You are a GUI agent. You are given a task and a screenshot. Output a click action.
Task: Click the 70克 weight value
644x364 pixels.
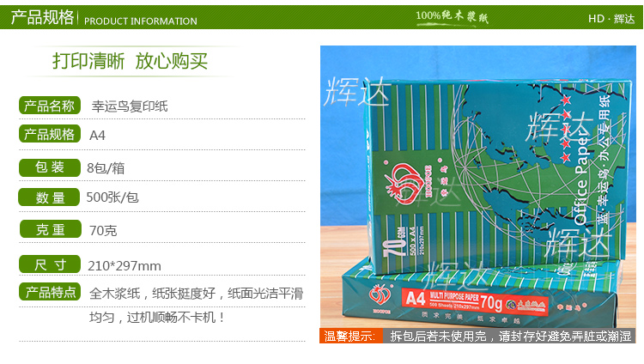pos(103,230)
